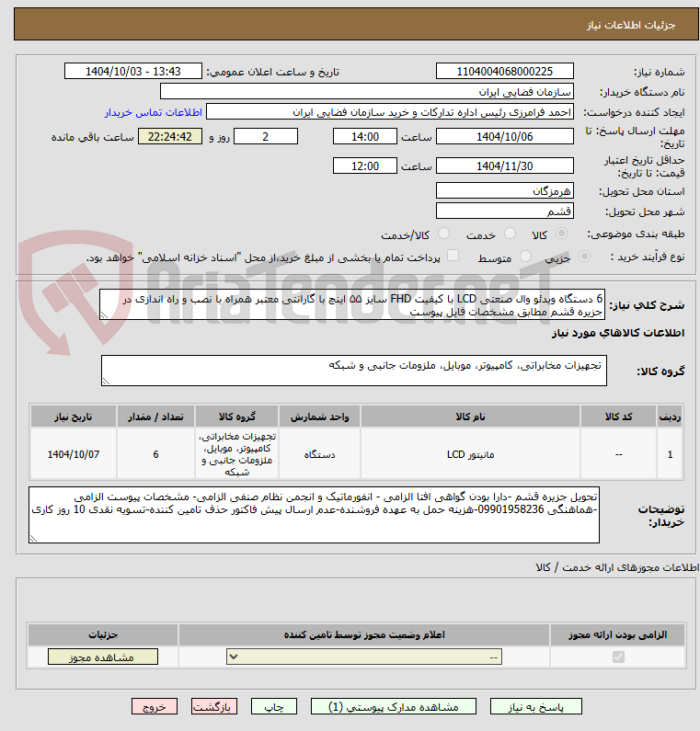
Task: Click the کد کالا column header
Action: tap(618, 417)
